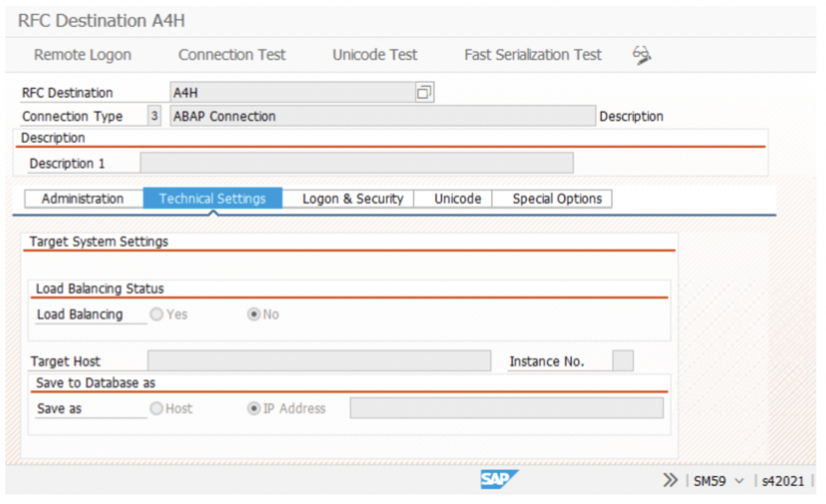Viewport: 826px width, 504px height.
Task: Switch to the Administration tab
Action: point(83,198)
